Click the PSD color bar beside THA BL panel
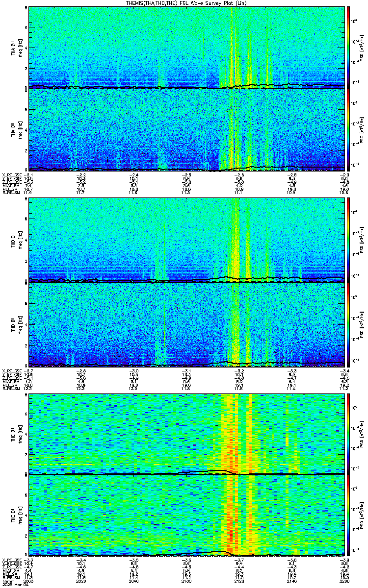 [x=348, y=48]
